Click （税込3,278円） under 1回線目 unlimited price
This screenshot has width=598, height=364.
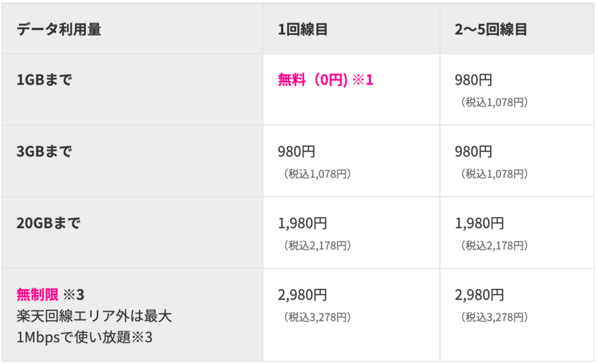click(x=317, y=317)
